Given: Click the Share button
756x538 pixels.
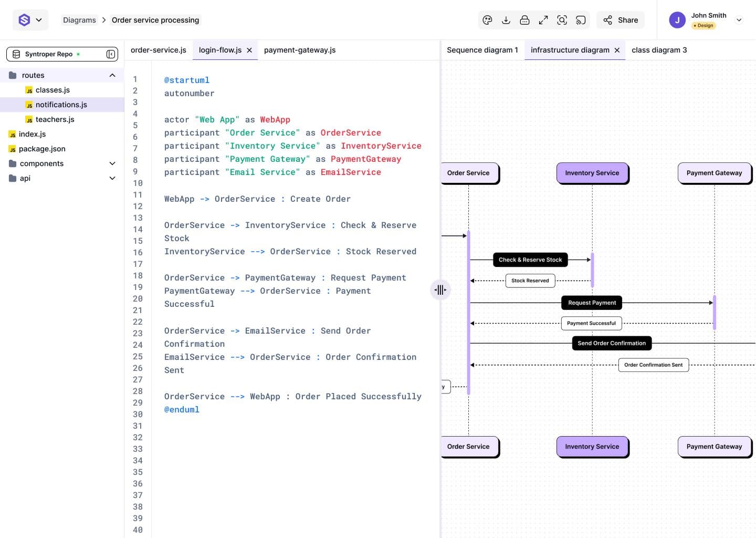Looking at the screenshot, I should point(621,20).
